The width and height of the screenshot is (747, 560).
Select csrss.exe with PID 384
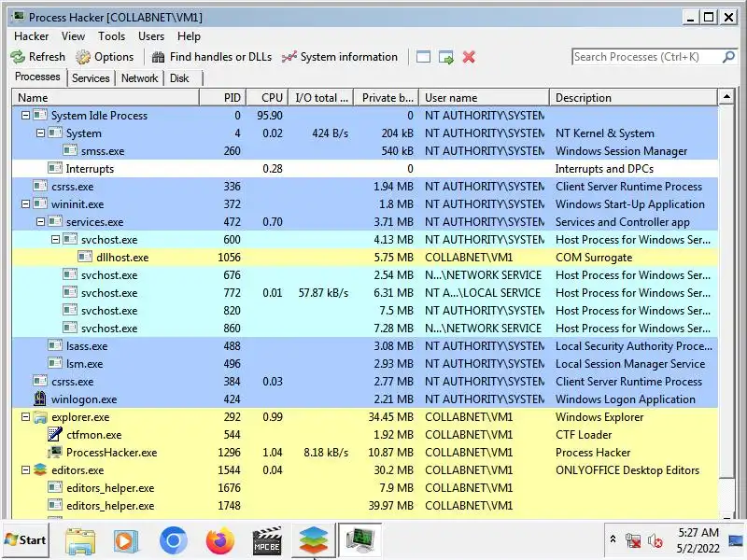click(365, 382)
